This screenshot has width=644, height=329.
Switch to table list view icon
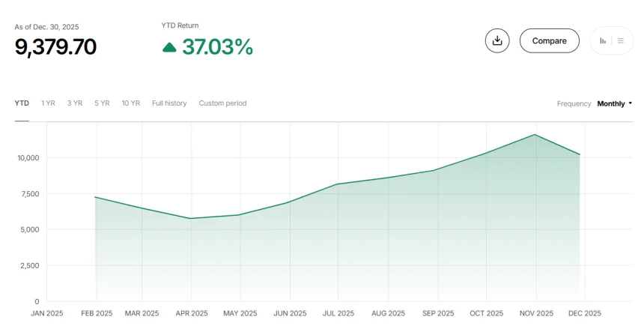(621, 40)
